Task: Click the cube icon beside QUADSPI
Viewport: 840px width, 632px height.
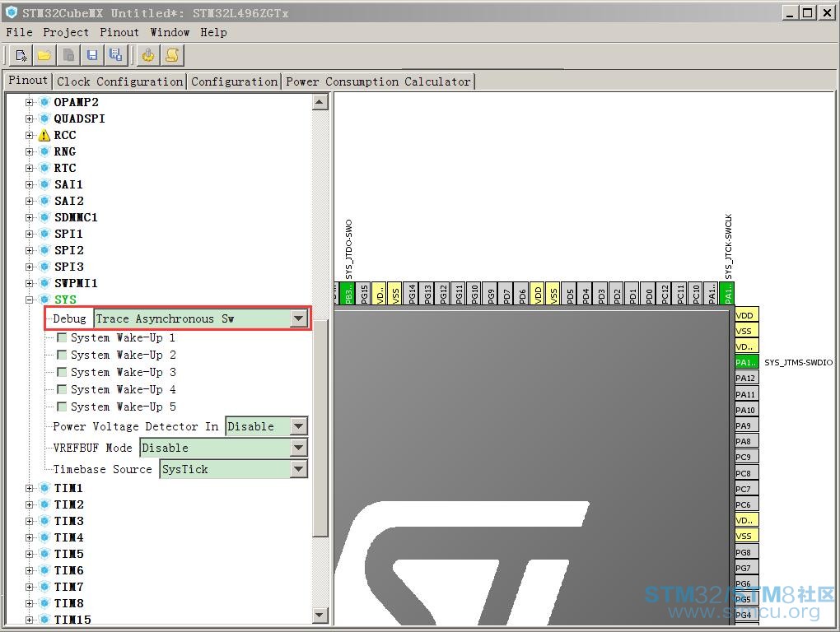Action: [x=44, y=118]
